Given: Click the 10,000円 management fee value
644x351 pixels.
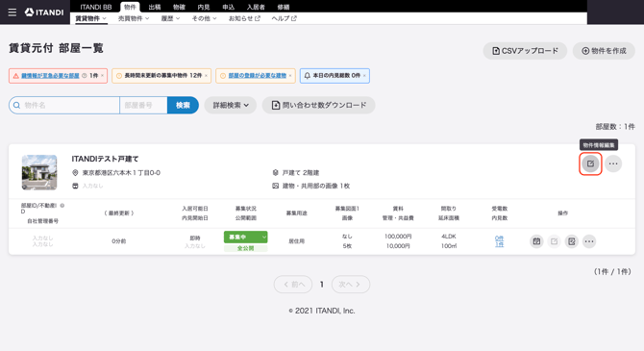Looking at the screenshot, I should (x=398, y=246).
